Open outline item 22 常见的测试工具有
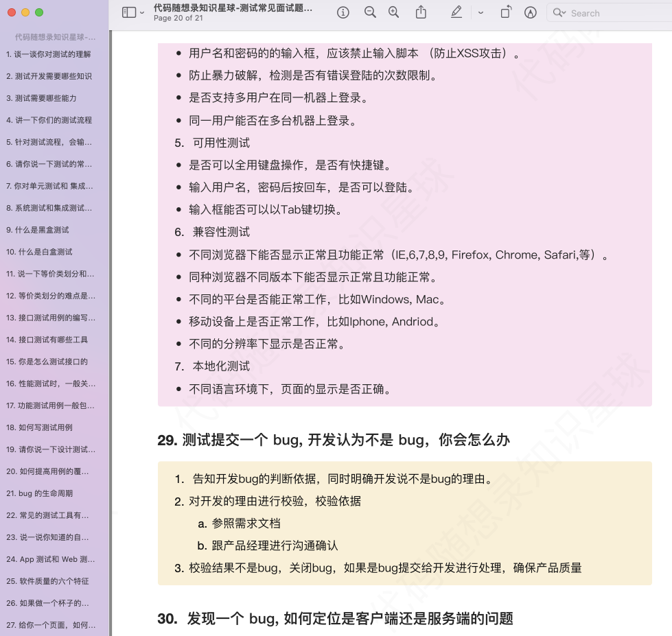 click(47, 515)
